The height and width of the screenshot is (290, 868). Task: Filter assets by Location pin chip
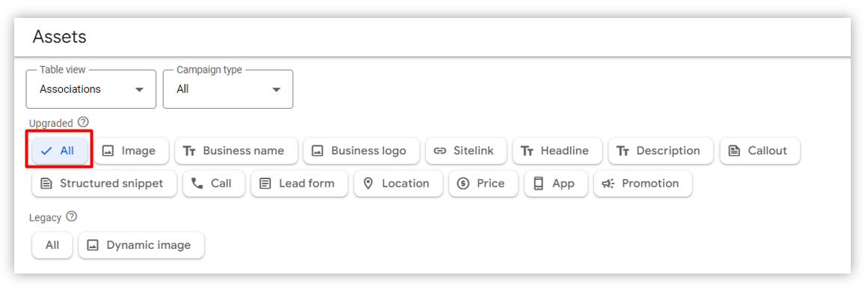(398, 184)
